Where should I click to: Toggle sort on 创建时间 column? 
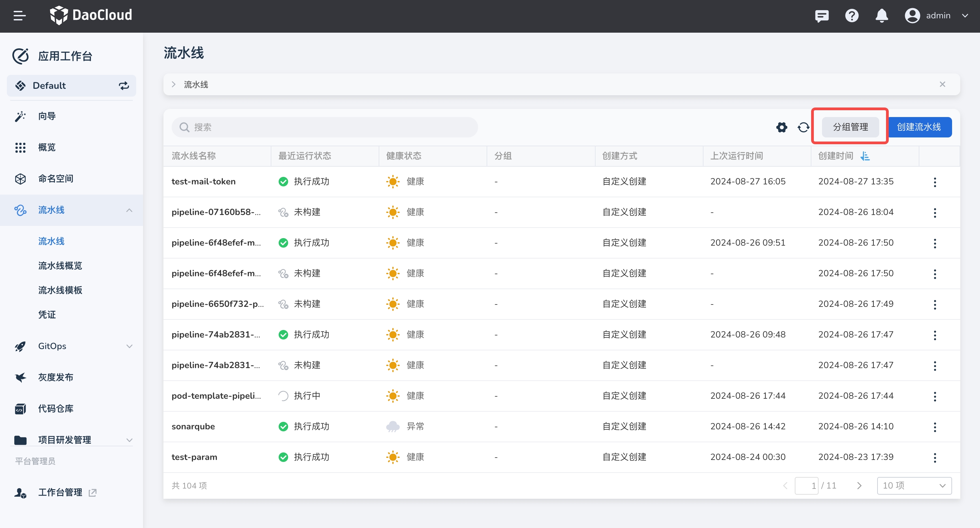tap(865, 156)
